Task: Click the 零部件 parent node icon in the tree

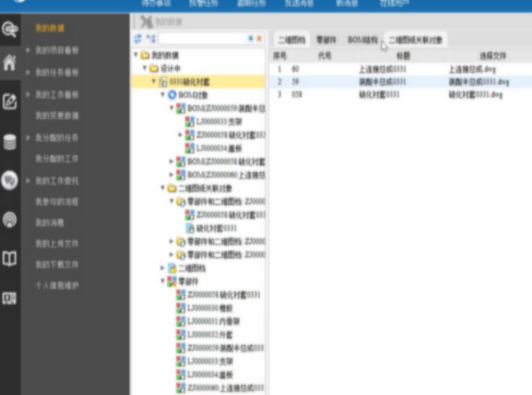Action: tap(173, 282)
